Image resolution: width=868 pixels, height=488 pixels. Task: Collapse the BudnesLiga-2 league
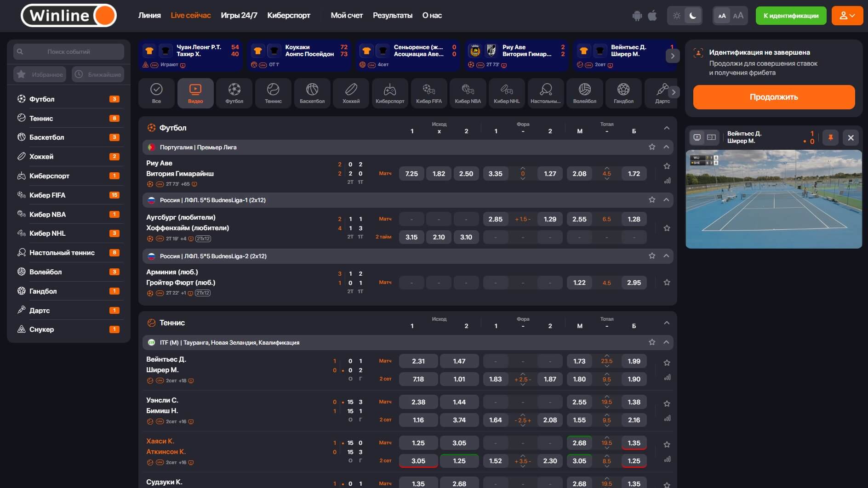tap(666, 256)
